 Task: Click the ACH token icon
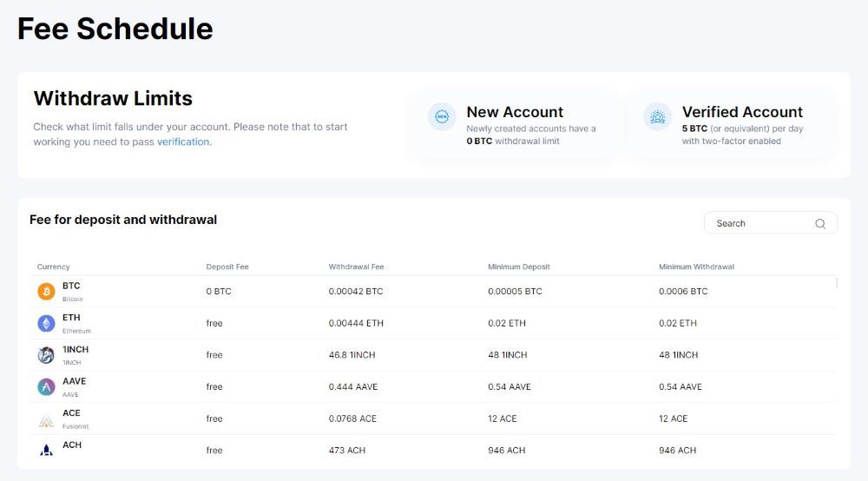(x=46, y=450)
